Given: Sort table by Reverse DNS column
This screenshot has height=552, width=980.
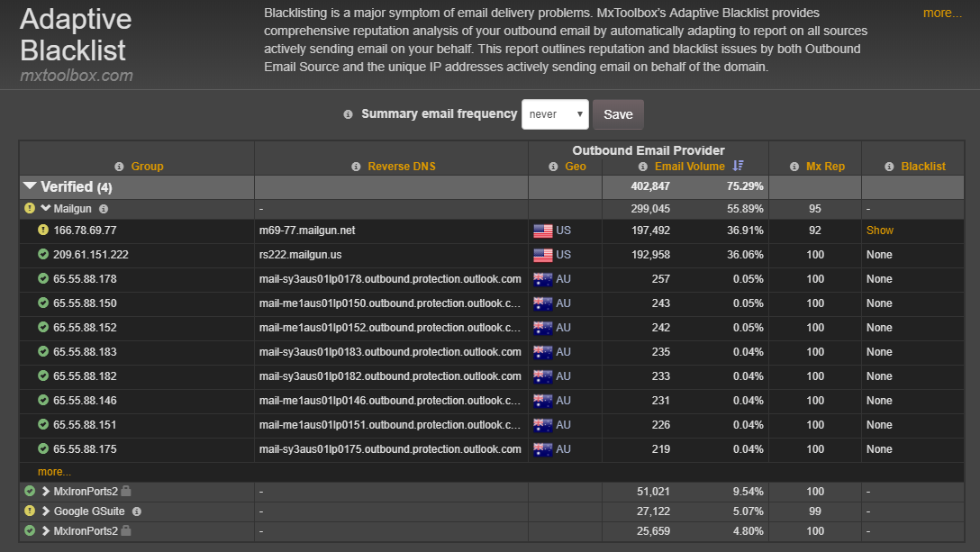Looking at the screenshot, I should point(401,167).
